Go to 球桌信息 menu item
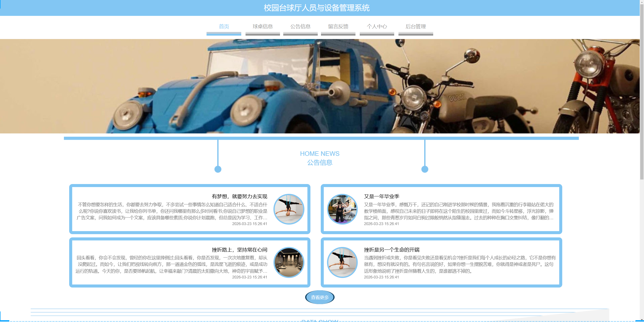 pyautogui.click(x=262, y=26)
